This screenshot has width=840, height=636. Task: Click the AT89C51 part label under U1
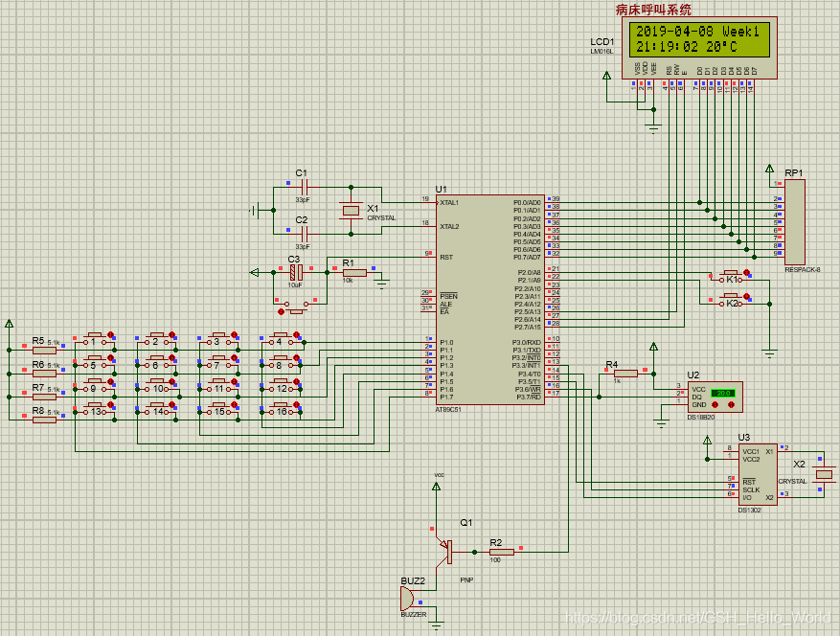448,409
